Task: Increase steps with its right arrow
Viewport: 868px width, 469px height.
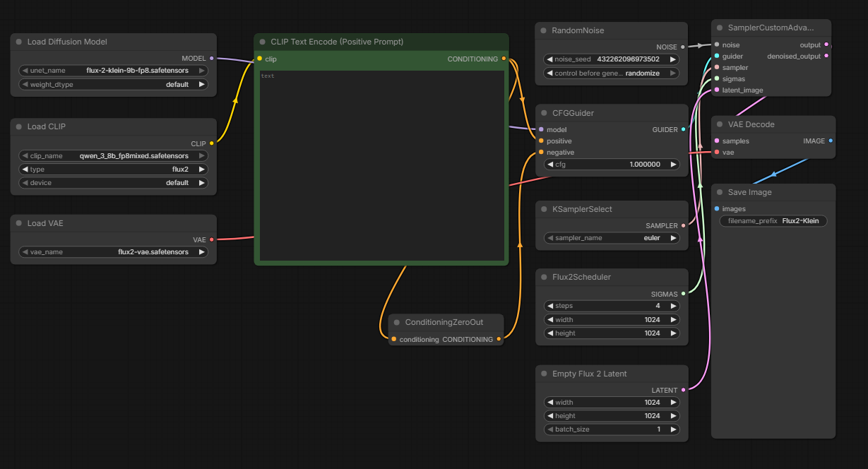Action: pos(673,307)
